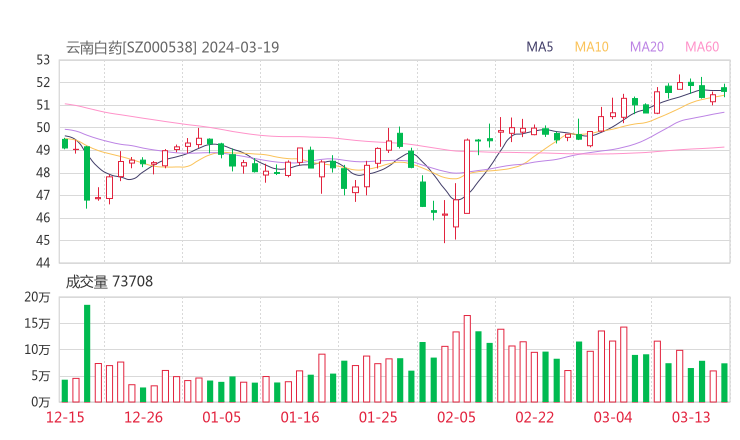Click the 12-26 date axis label
This screenshot has width=740, height=440.
tap(143, 417)
